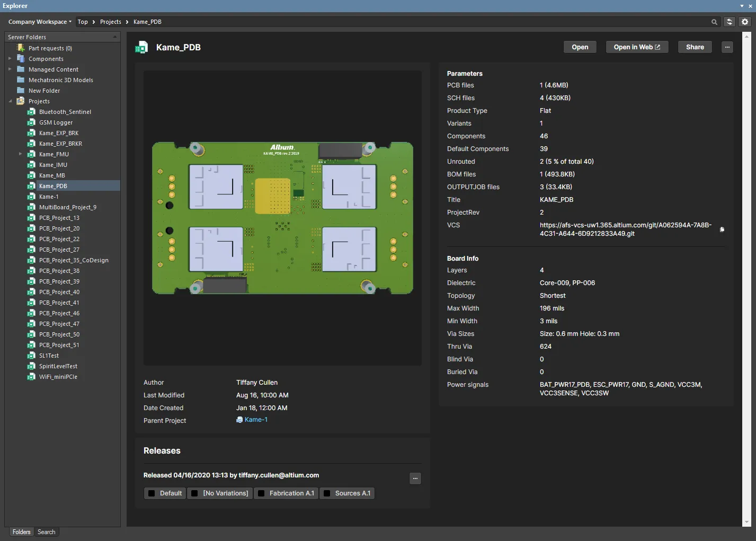Click the ellipsis button next to Share
756x541 pixels.
coord(727,47)
